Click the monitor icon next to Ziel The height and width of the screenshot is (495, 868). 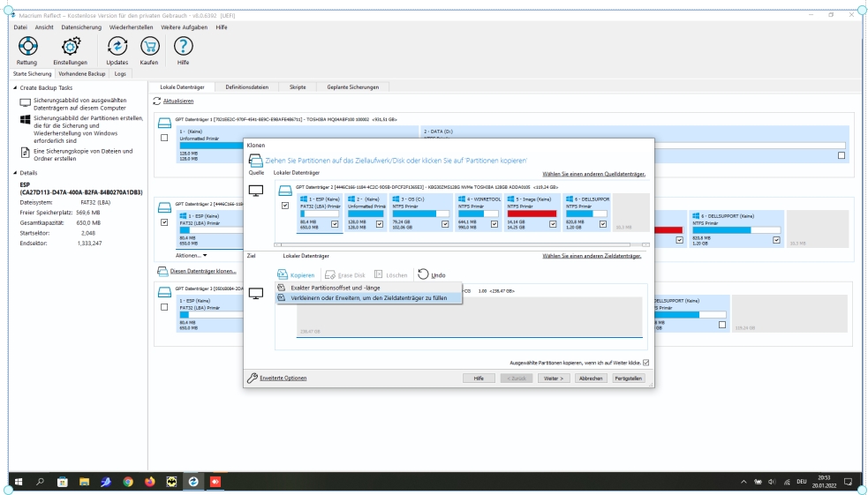256,294
